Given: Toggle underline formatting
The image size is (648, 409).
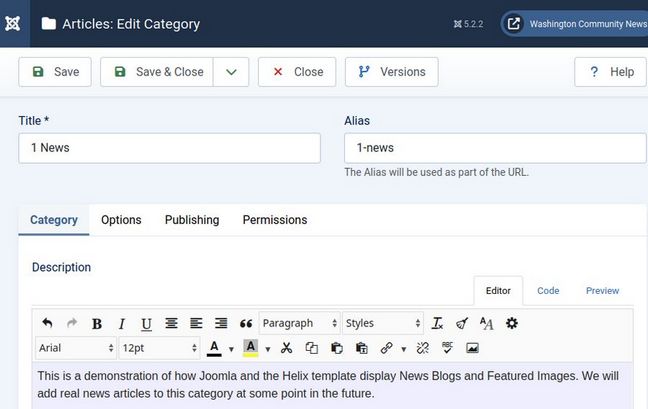Looking at the screenshot, I should (146, 323).
